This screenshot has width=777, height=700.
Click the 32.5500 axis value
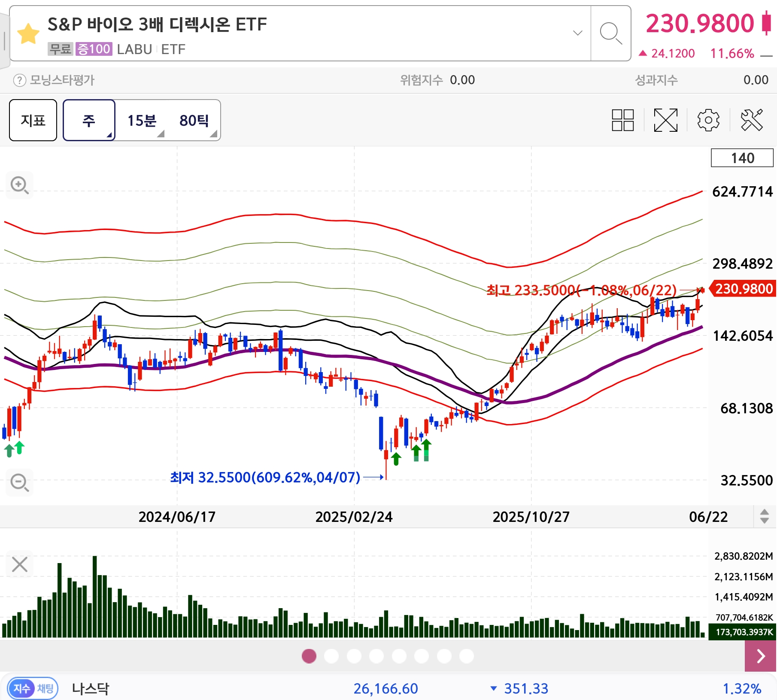[746, 480]
